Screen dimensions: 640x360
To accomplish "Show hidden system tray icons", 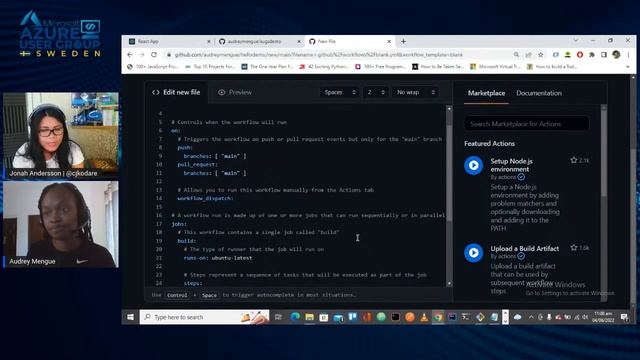I will click(531, 317).
